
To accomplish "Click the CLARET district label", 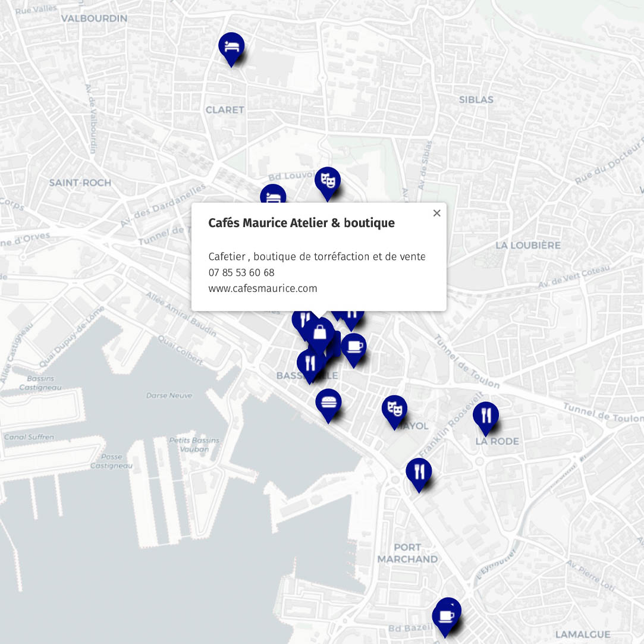I will tap(225, 110).
